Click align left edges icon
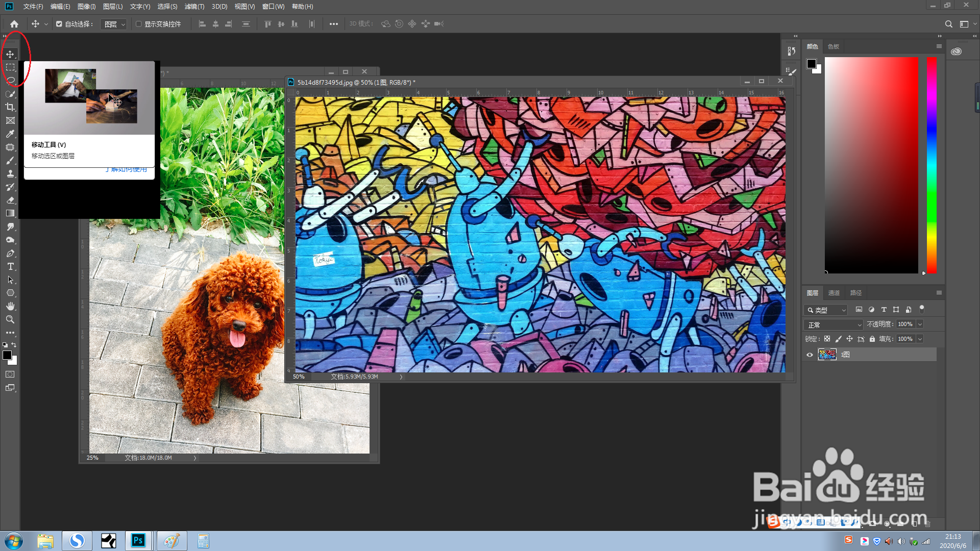Image resolution: width=980 pixels, height=551 pixels. point(202,24)
